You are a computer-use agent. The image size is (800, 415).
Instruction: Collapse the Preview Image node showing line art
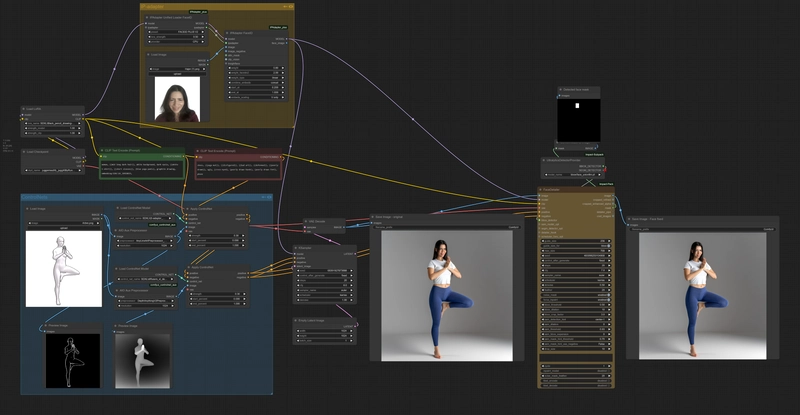(46, 326)
